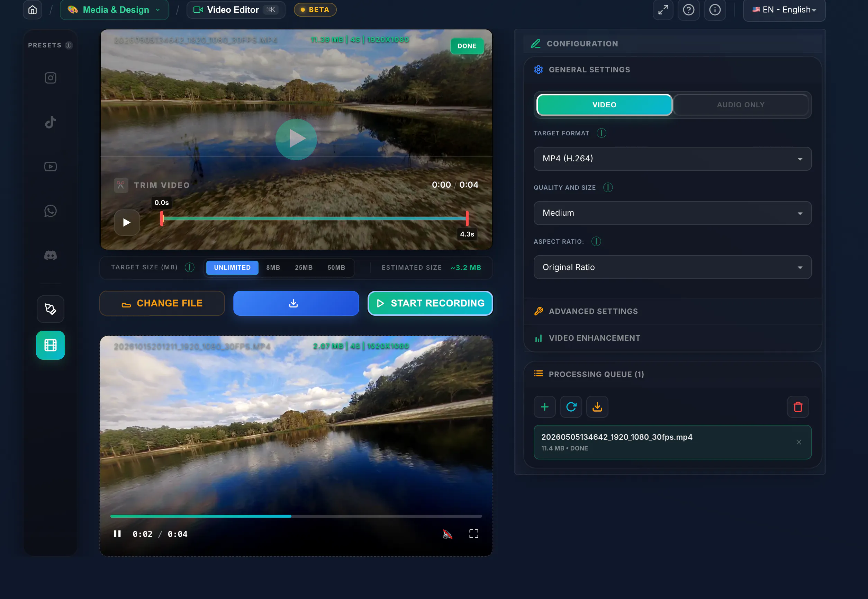The height and width of the screenshot is (599, 868).
Task: Set target size to 8MB
Action: (273, 268)
